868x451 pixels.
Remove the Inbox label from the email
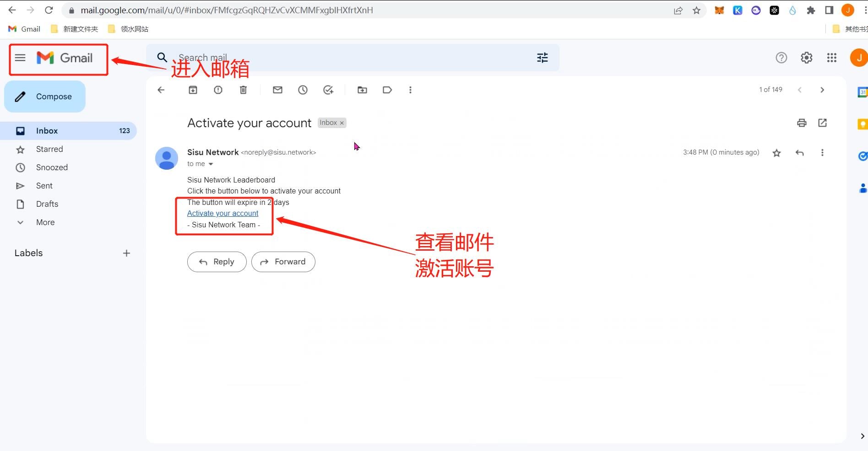tap(342, 123)
